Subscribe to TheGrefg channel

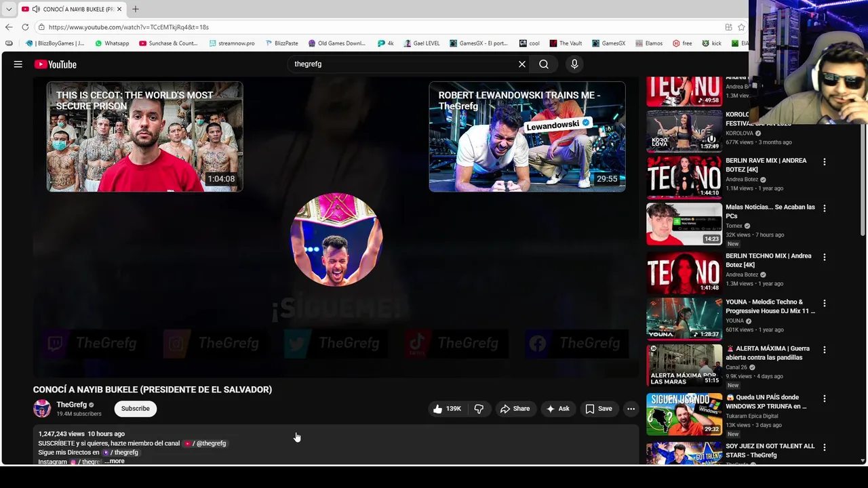click(135, 409)
